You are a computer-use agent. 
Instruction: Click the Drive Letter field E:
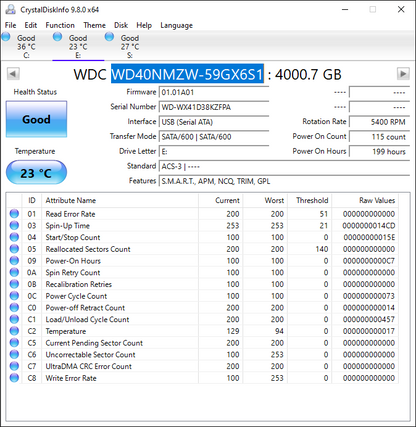(214, 152)
